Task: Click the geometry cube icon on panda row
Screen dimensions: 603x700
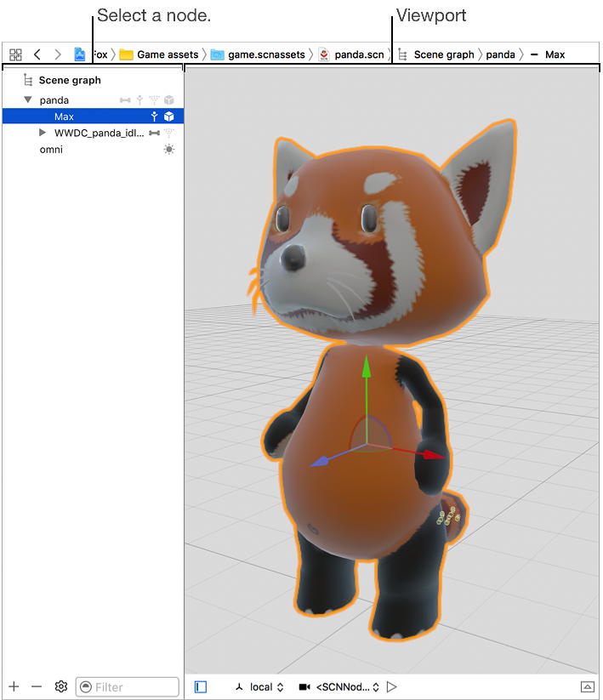Action: [x=169, y=100]
